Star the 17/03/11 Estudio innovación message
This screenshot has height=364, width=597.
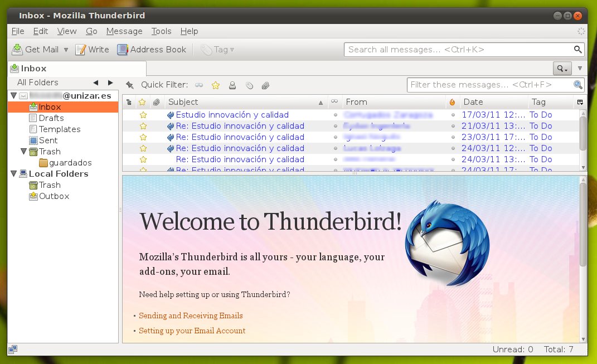pyautogui.click(x=143, y=115)
